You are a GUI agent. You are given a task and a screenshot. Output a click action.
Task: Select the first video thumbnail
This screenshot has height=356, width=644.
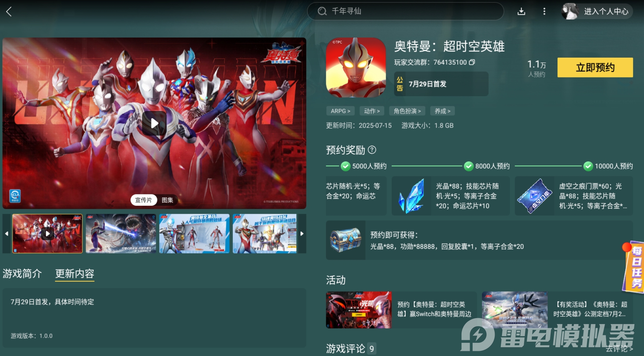click(x=47, y=234)
